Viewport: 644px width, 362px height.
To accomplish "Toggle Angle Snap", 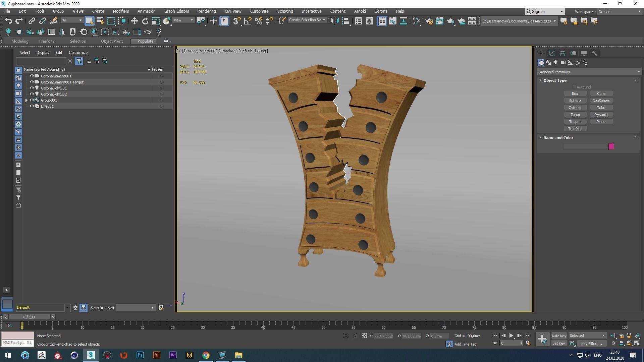I will tap(248, 21).
